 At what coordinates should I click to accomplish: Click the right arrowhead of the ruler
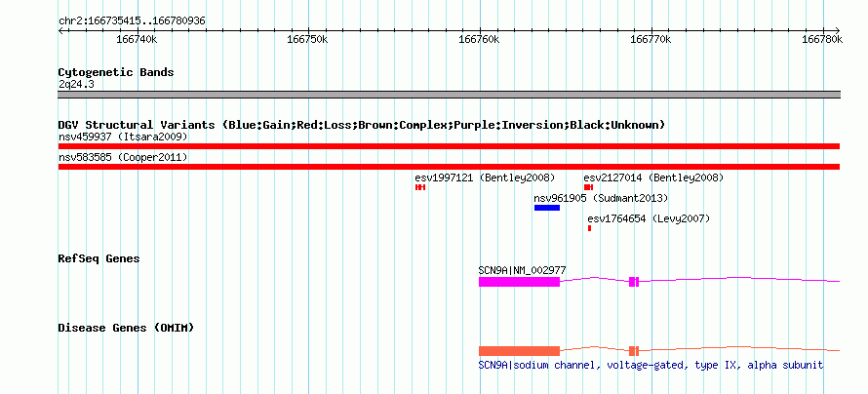click(837, 30)
